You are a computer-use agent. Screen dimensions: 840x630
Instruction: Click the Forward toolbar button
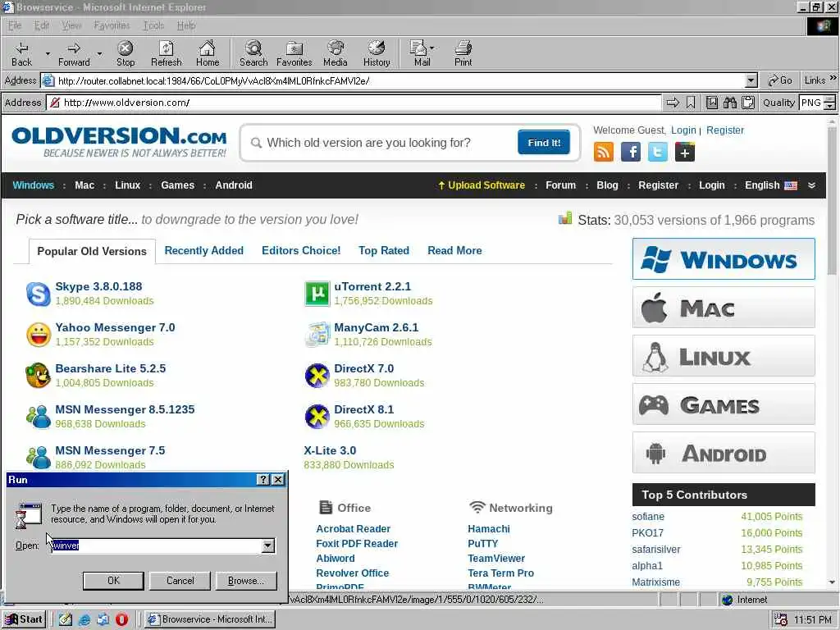(74, 53)
